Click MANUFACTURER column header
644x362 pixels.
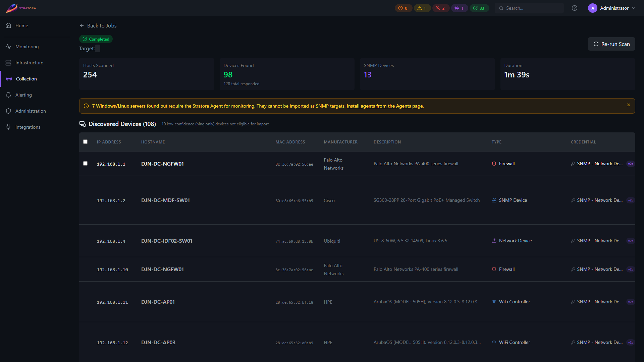click(340, 142)
